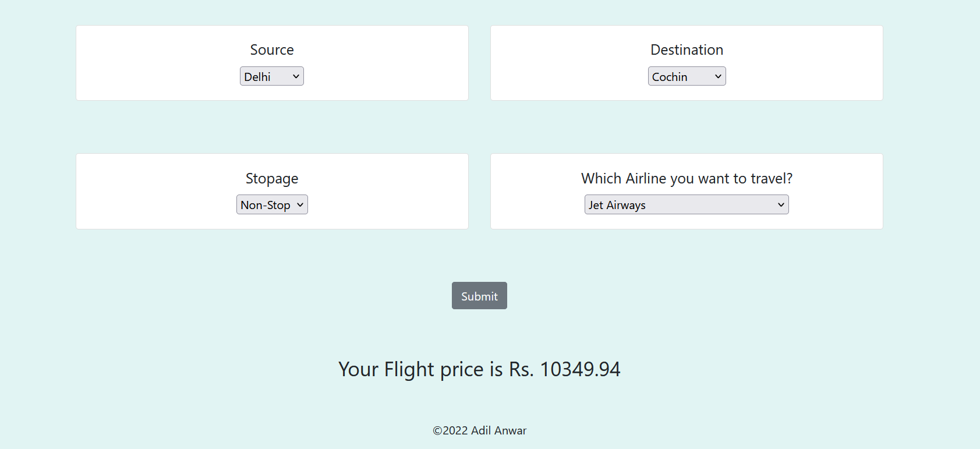980x449 pixels.
Task: Open the airline dropdown showing Jet Airways
Action: 686,204
